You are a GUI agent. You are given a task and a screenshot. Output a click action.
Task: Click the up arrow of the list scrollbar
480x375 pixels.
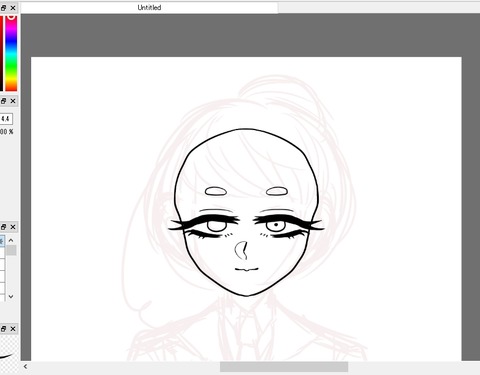(11, 240)
